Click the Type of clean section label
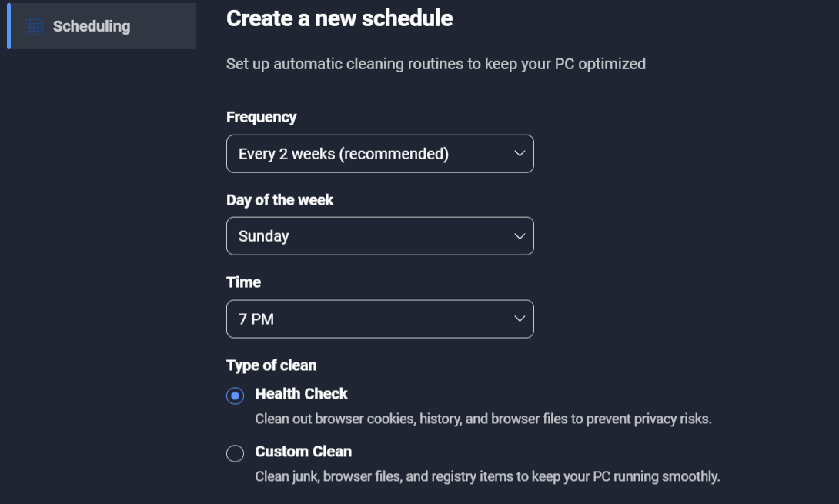This screenshot has width=839, height=504. point(271,365)
